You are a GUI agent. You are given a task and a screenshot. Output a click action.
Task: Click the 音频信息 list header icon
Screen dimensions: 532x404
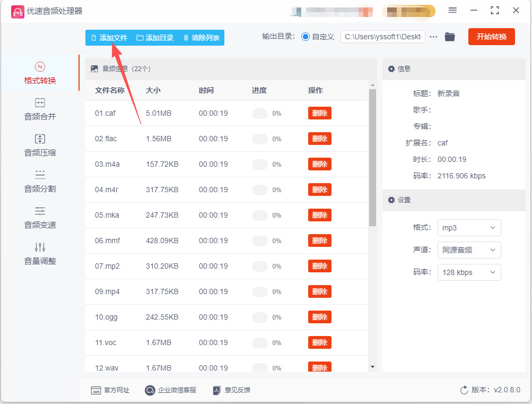point(94,69)
